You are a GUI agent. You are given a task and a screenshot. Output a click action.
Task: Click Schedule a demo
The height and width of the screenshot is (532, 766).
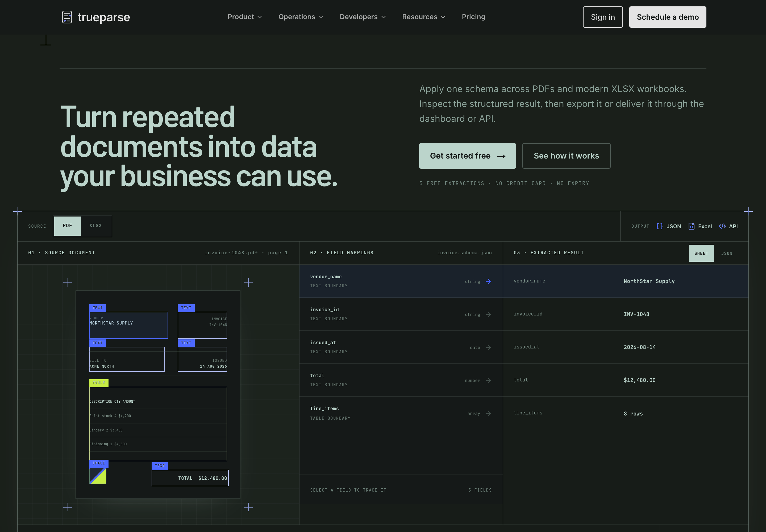click(x=668, y=17)
